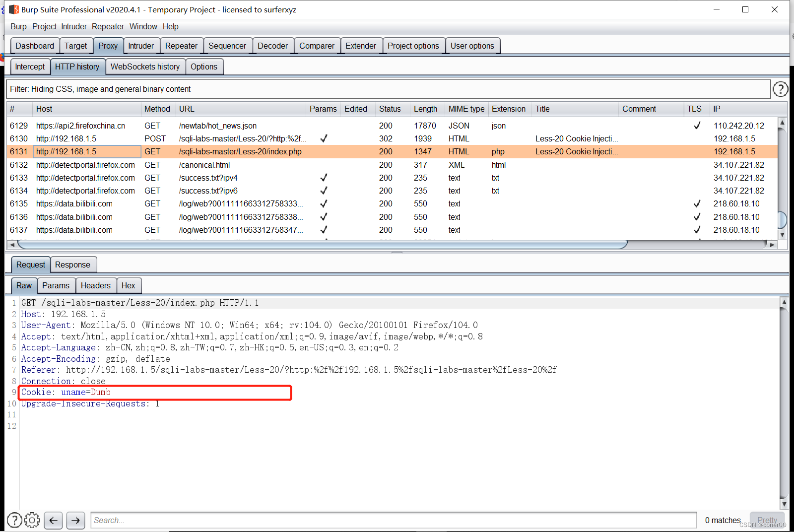Viewport: 794px width, 532px height.
Task: Show the Request tab
Action: [x=31, y=265]
